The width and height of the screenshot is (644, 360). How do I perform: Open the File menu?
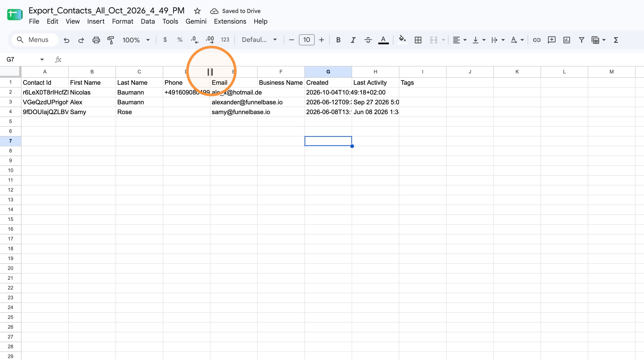34,22
